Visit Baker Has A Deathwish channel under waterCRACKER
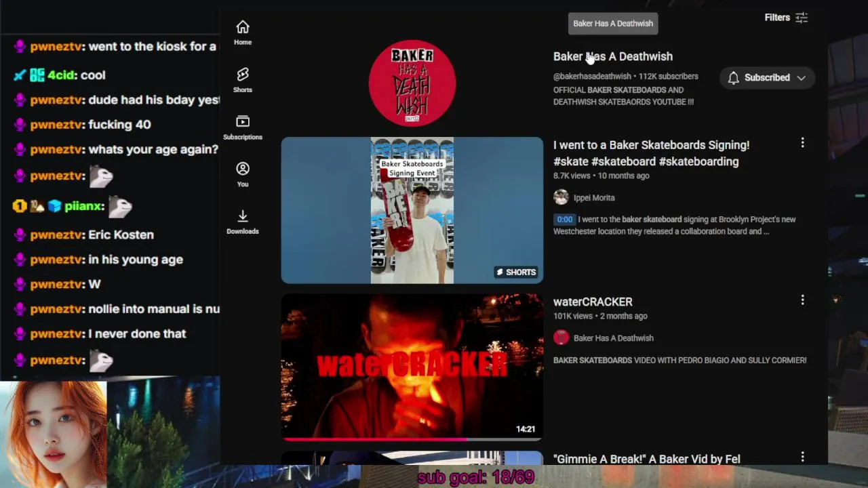Screen dimensions: 868x488 614,338
